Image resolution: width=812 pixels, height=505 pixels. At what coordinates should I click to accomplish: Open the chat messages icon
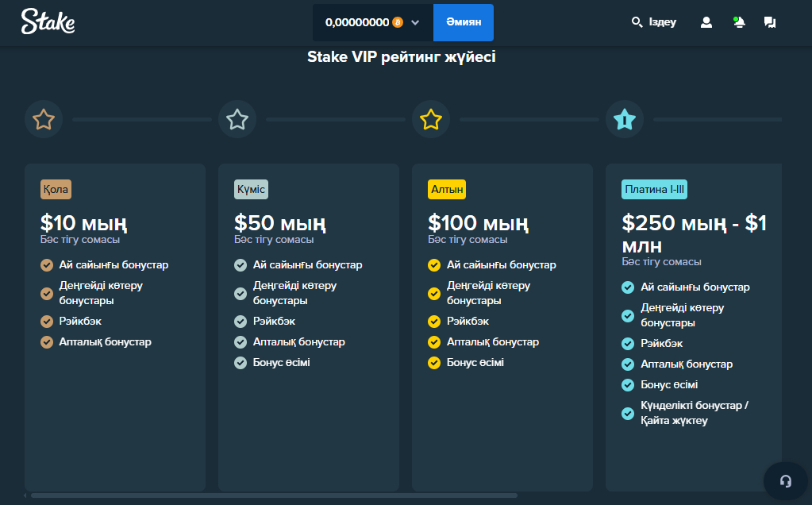(x=769, y=22)
